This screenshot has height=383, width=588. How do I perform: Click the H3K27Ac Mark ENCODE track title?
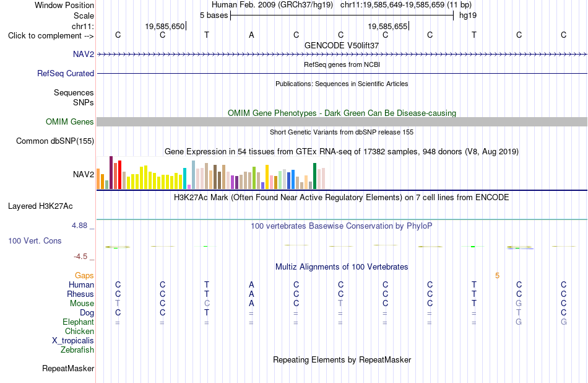[342, 198]
